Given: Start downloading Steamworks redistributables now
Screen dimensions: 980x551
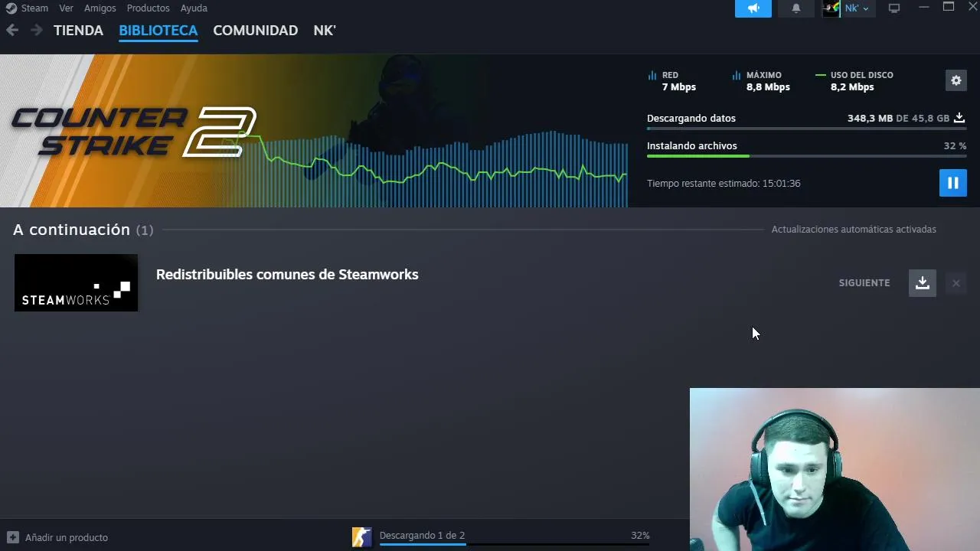Looking at the screenshot, I should click(923, 283).
